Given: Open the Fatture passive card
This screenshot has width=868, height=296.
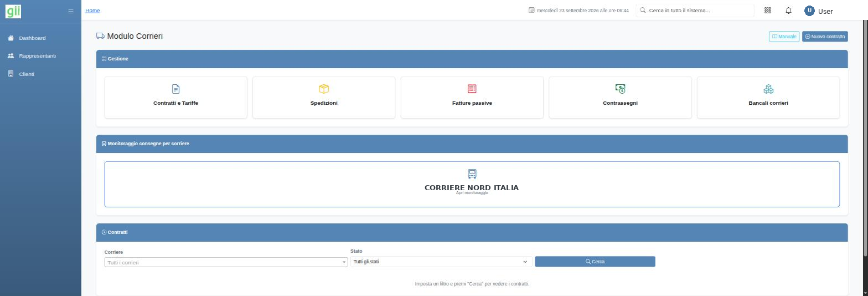Looking at the screenshot, I should (x=472, y=98).
